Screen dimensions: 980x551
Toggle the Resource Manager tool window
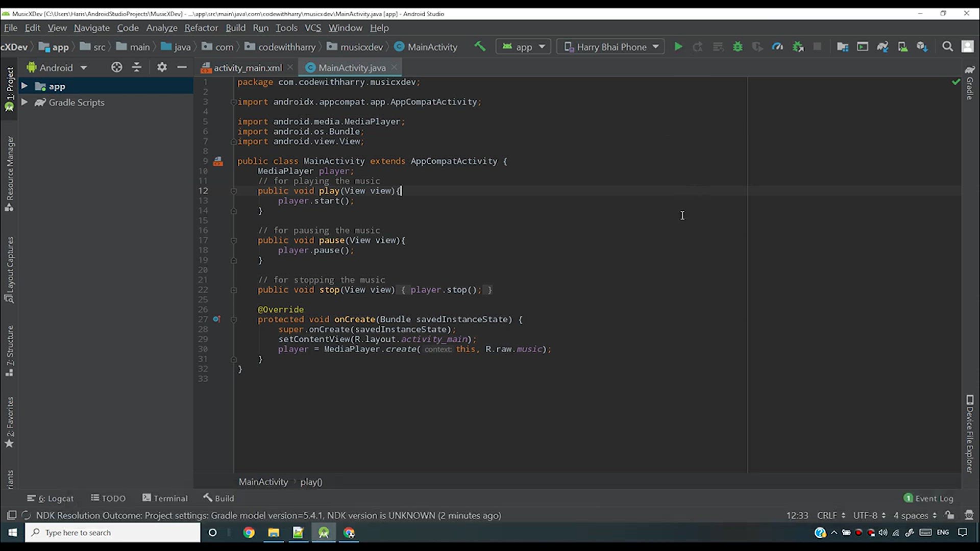tap(9, 174)
